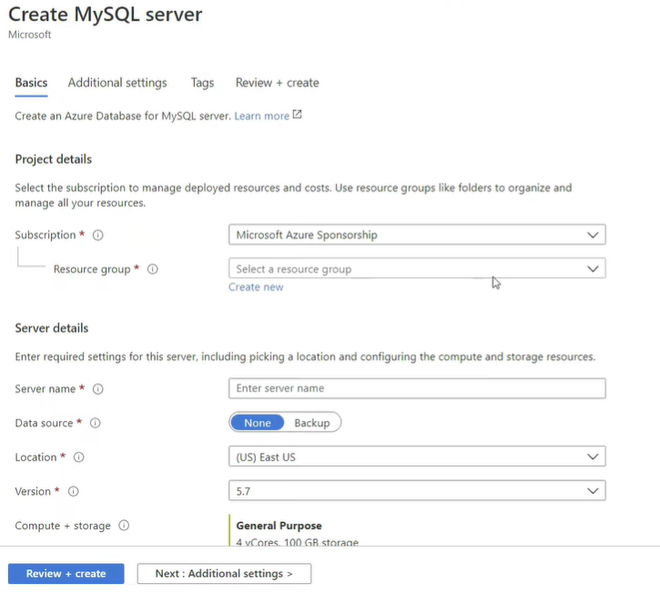Go to the Review + create tab
Screen dimensions: 660x594
click(277, 83)
